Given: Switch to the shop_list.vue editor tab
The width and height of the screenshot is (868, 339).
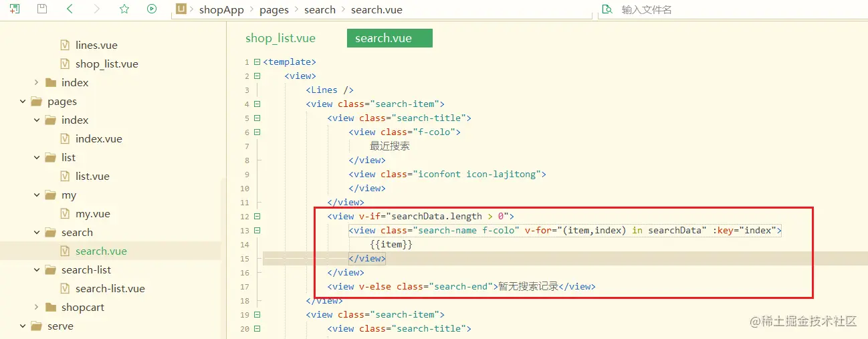Looking at the screenshot, I should pyautogui.click(x=280, y=38).
